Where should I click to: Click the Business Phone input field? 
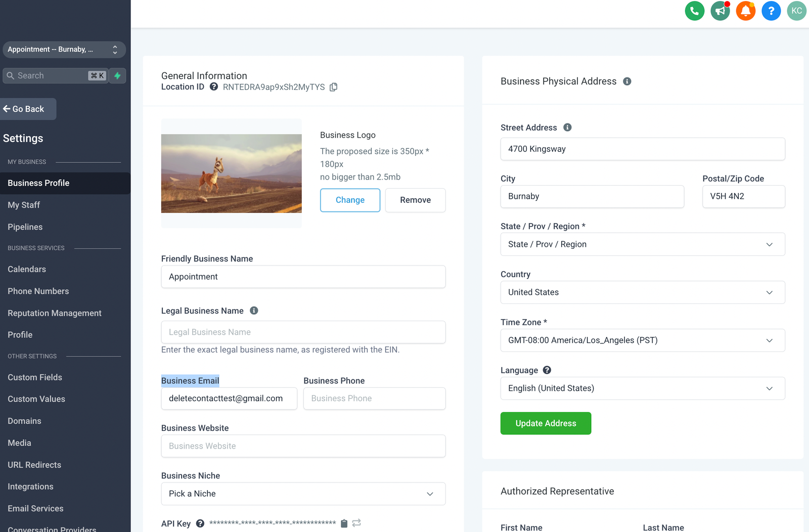tap(374, 398)
